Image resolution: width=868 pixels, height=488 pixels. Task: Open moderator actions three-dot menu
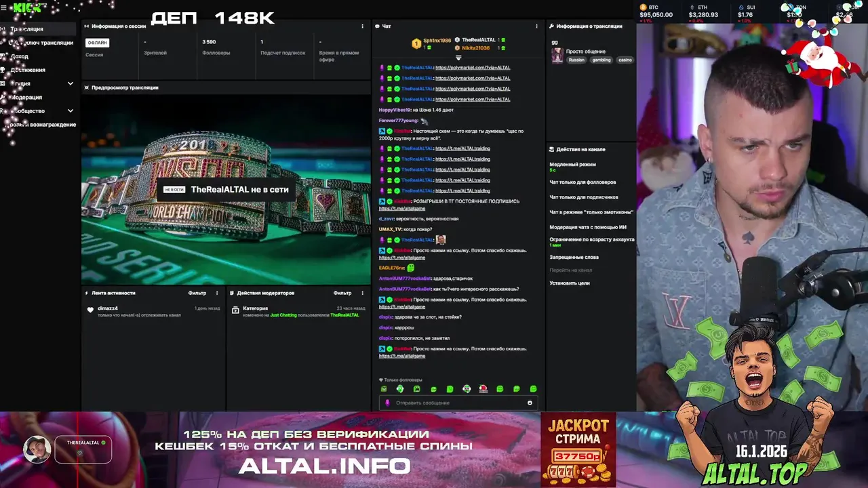click(x=362, y=293)
